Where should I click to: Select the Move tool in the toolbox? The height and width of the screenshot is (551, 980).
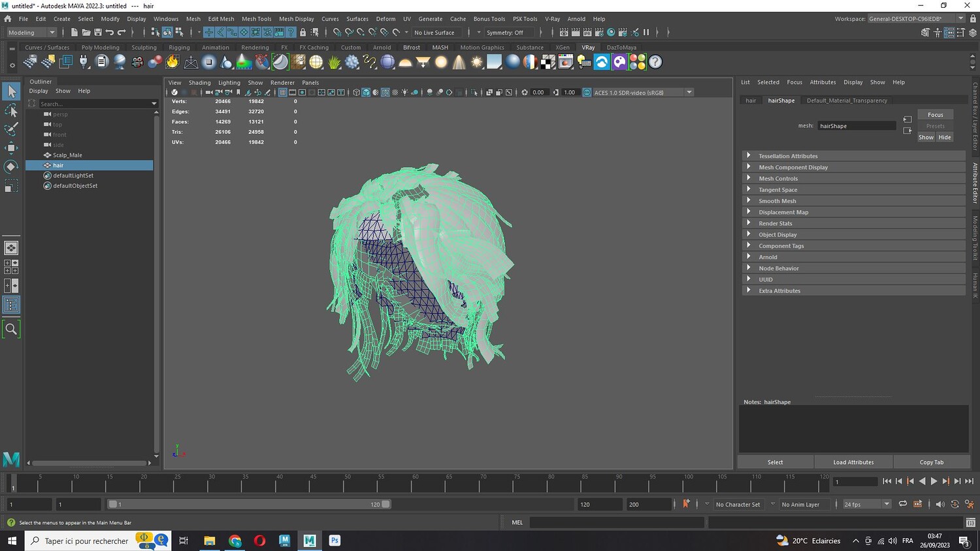tap(11, 148)
